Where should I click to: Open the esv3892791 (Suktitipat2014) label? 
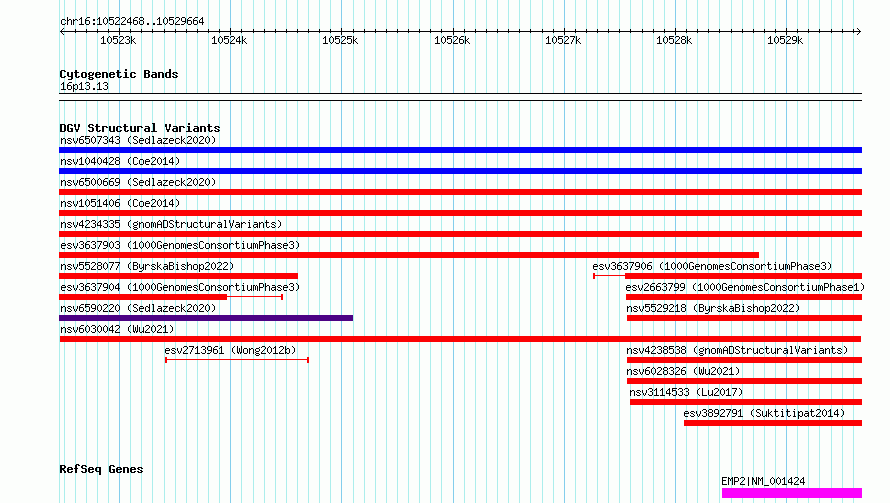[764, 413]
